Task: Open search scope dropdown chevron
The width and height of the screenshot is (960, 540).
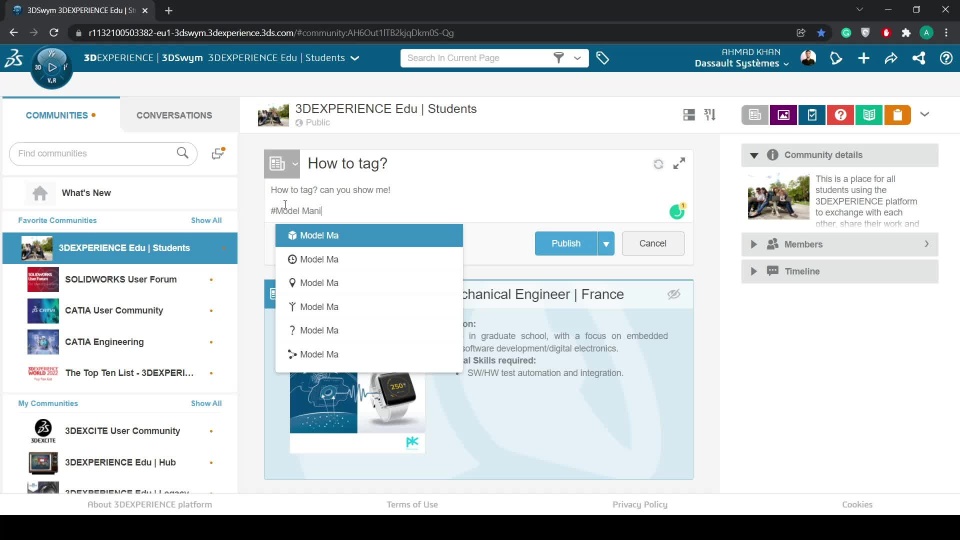Action: (577, 58)
